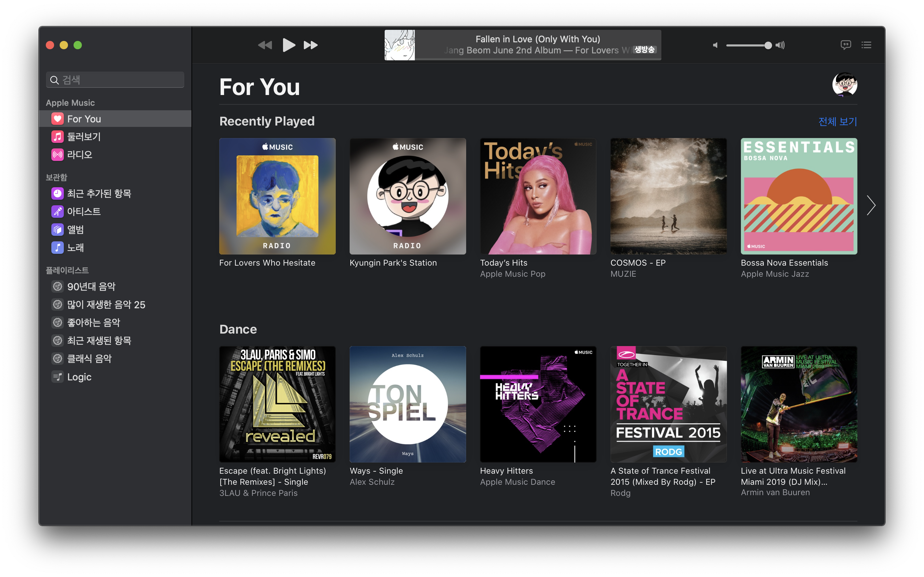Open the Logic playlist
Image resolution: width=924 pixels, height=577 pixels.
pos(79,377)
